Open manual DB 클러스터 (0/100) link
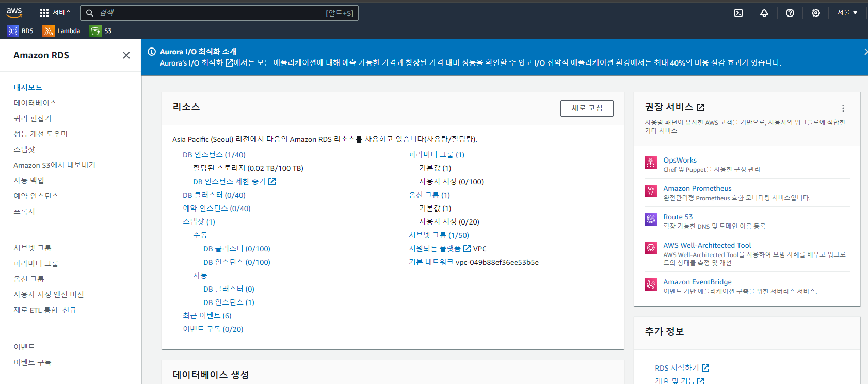The width and height of the screenshot is (868, 384). [x=237, y=249]
